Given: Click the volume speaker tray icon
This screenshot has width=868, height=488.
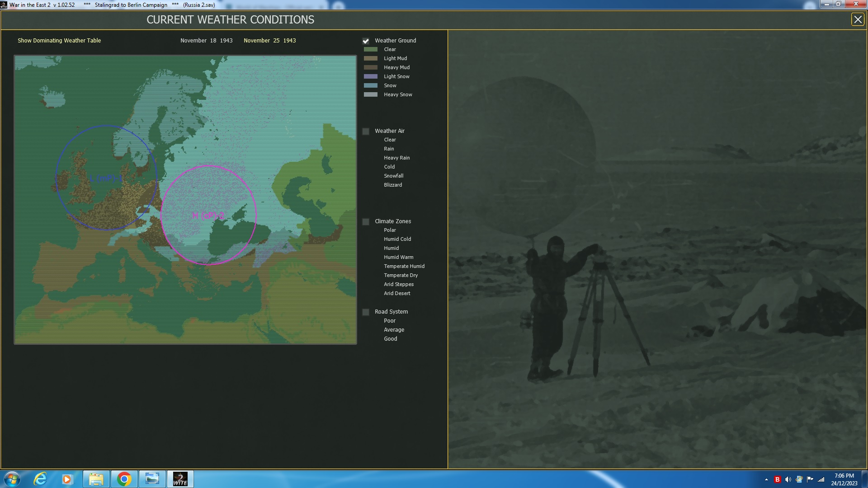Looking at the screenshot, I should (x=788, y=479).
